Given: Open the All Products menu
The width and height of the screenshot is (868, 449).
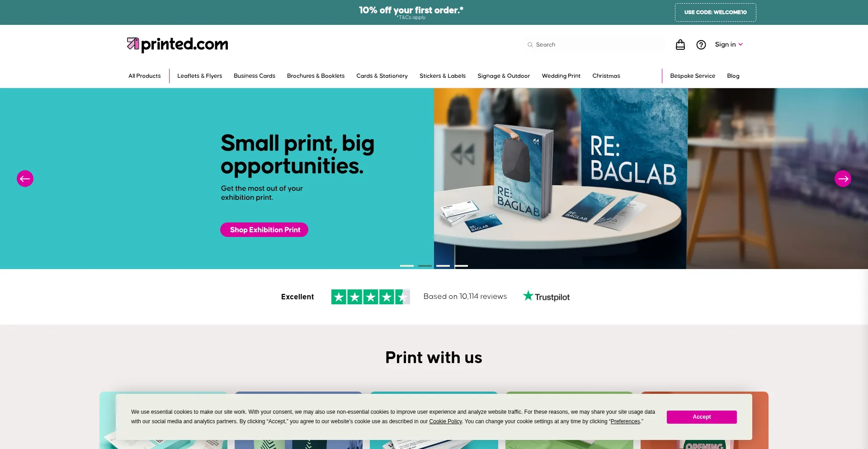Looking at the screenshot, I should 145,76.
